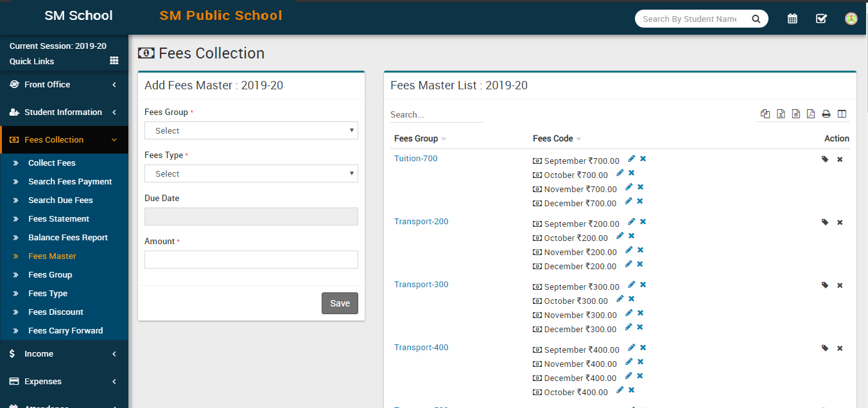868x408 pixels.
Task: Click the Due Date field
Action: 251,217
